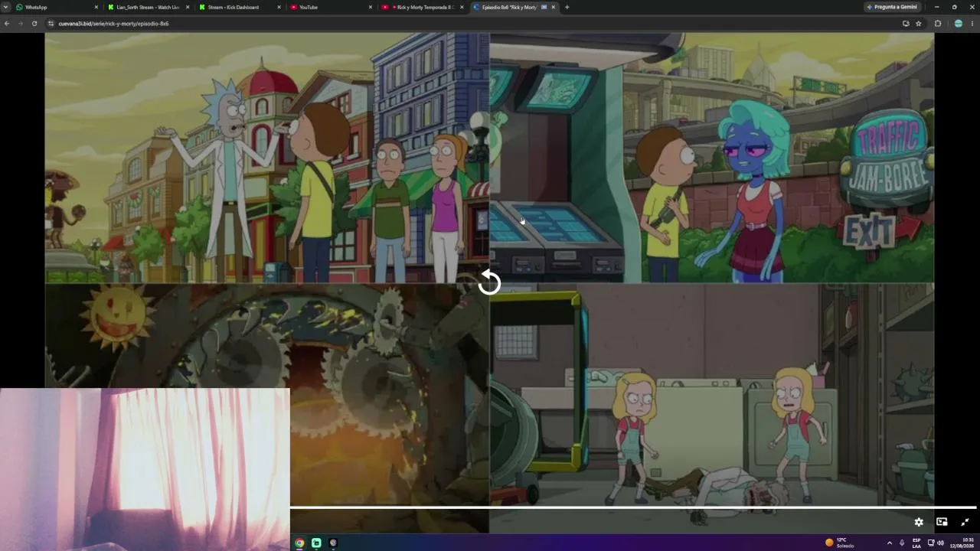Expand the tab search dropdown
Viewport: 980px width, 551px height.
click(x=6, y=7)
